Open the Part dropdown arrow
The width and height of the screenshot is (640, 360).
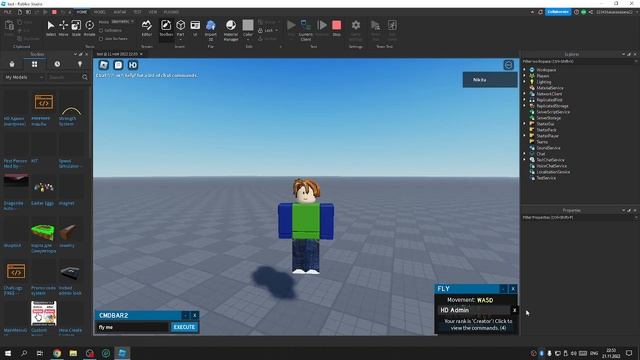pyautogui.click(x=180, y=40)
